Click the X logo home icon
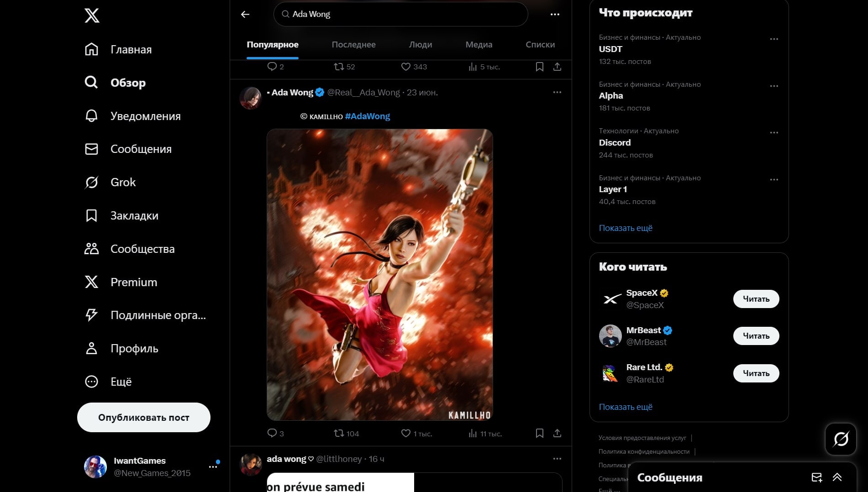The width and height of the screenshot is (868, 492). 92,16
